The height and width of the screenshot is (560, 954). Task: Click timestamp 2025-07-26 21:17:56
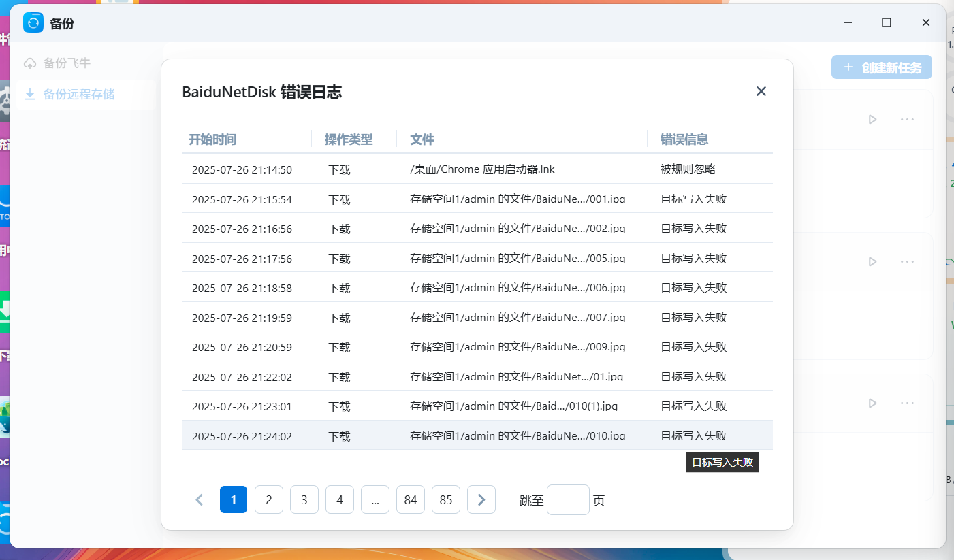tap(242, 259)
